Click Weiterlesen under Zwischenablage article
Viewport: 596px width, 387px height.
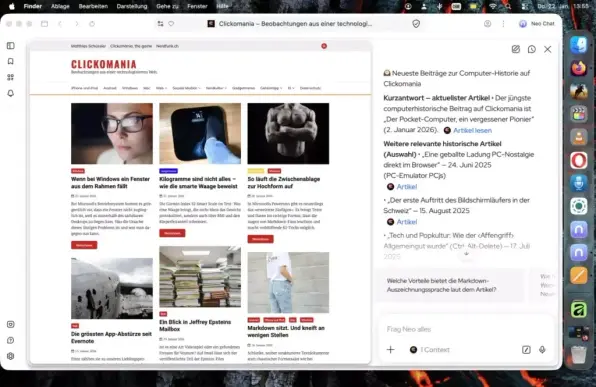pos(260,239)
